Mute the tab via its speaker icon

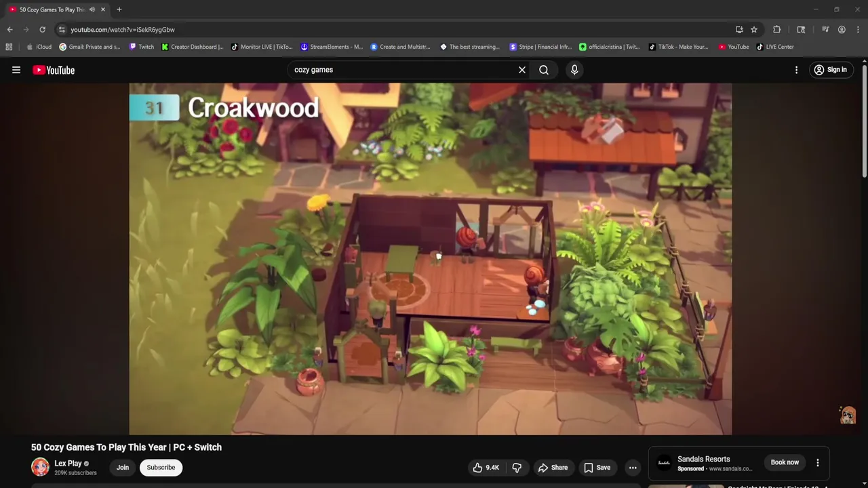[92, 9]
